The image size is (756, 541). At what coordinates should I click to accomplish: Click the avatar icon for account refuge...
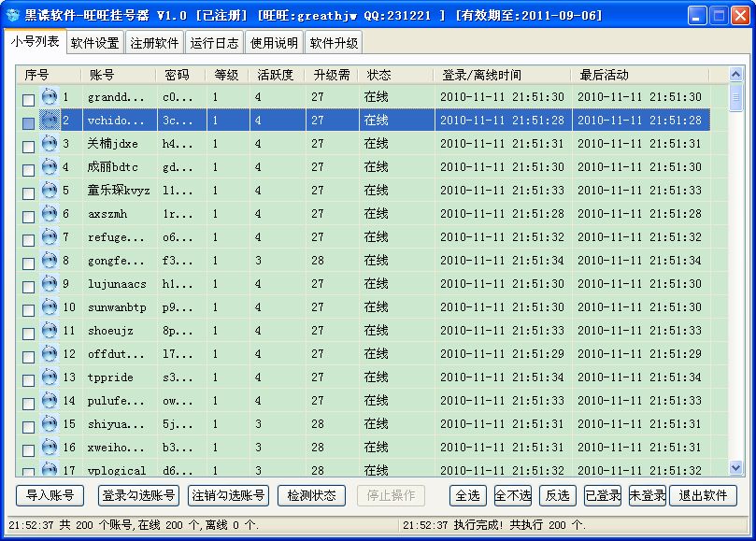(x=50, y=237)
